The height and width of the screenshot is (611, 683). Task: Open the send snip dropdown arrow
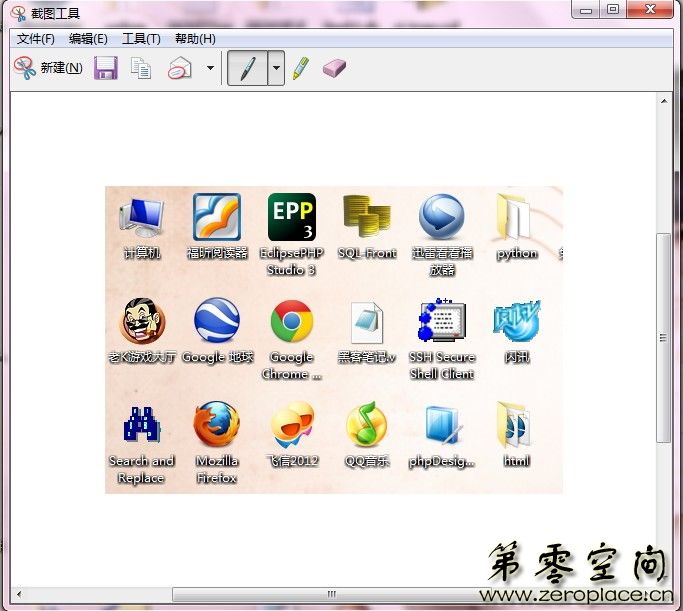point(210,68)
